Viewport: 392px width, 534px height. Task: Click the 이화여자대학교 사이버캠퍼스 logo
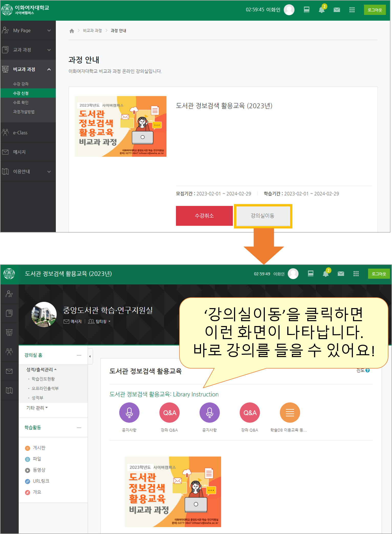(25, 10)
